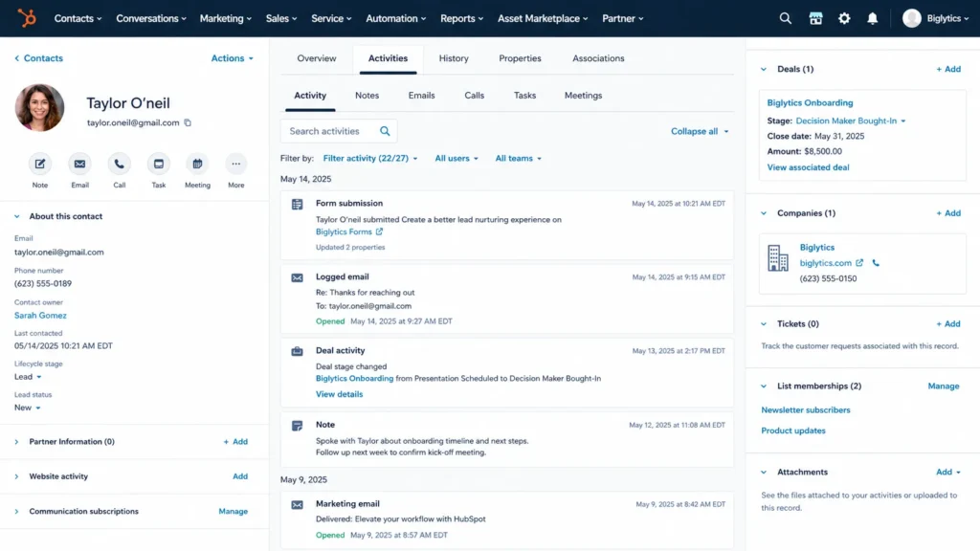Viewport: 980px width, 551px height.
Task: Open the Contacts navigation menu
Action: [x=78, y=18]
